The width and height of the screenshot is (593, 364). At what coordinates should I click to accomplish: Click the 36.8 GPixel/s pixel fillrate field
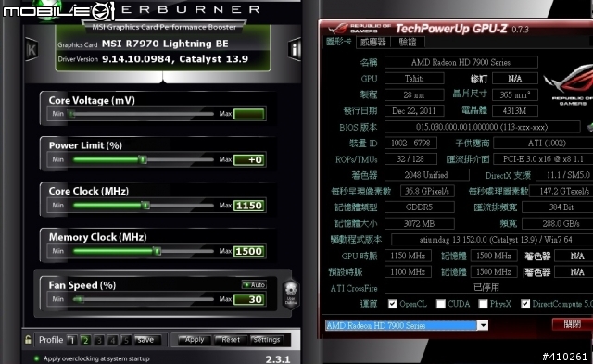coord(427,191)
